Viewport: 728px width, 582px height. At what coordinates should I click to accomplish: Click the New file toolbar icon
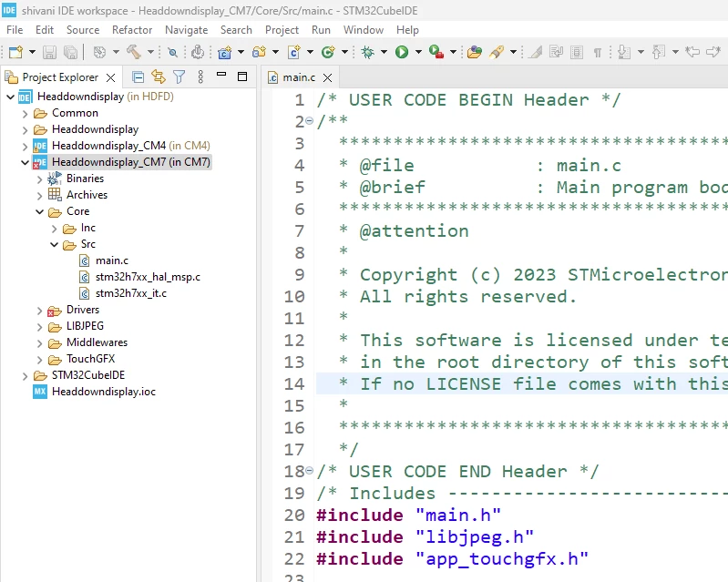pyautogui.click(x=15, y=52)
